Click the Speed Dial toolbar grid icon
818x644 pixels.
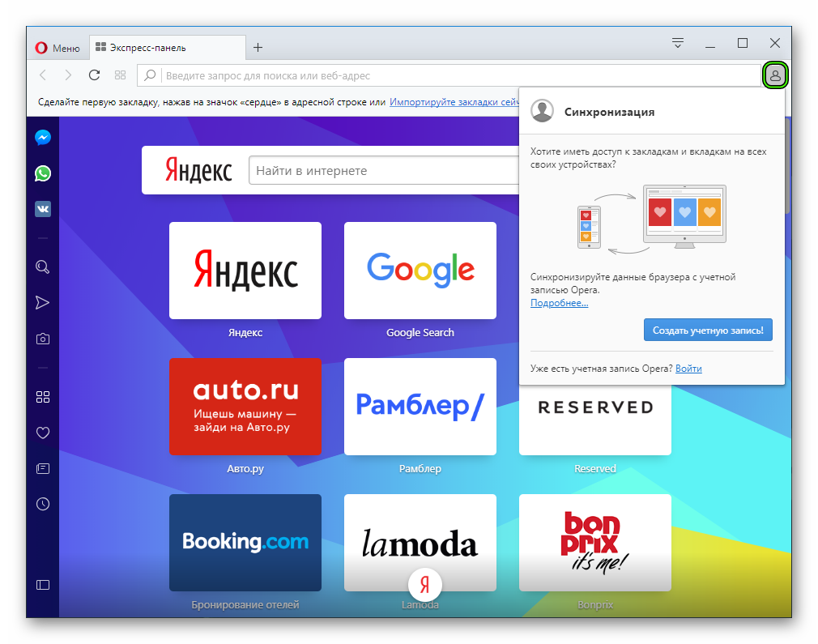tap(120, 75)
